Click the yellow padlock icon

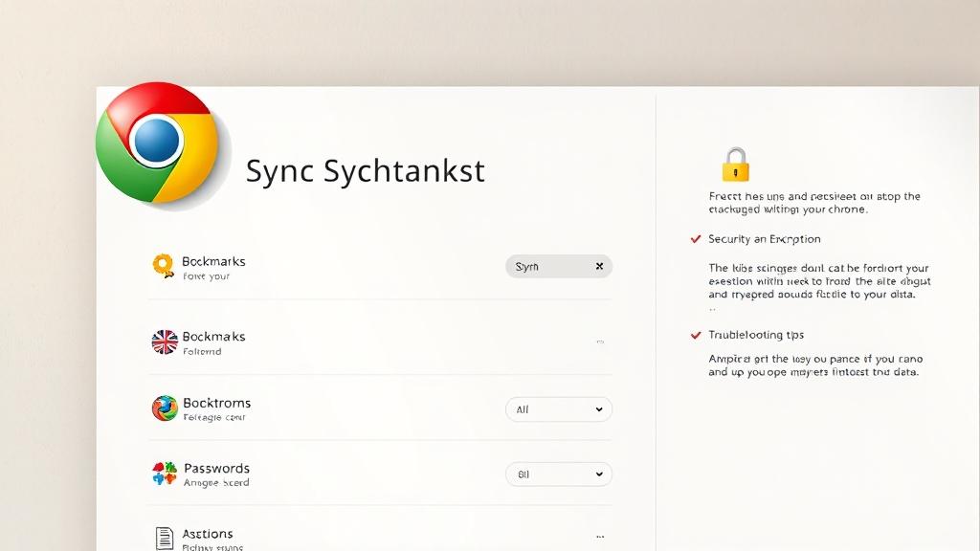point(736,165)
